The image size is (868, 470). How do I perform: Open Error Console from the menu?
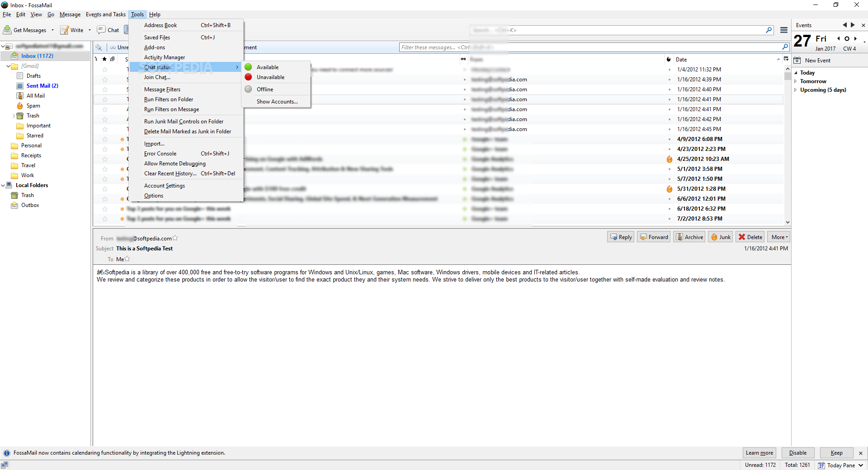pos(186,154)
